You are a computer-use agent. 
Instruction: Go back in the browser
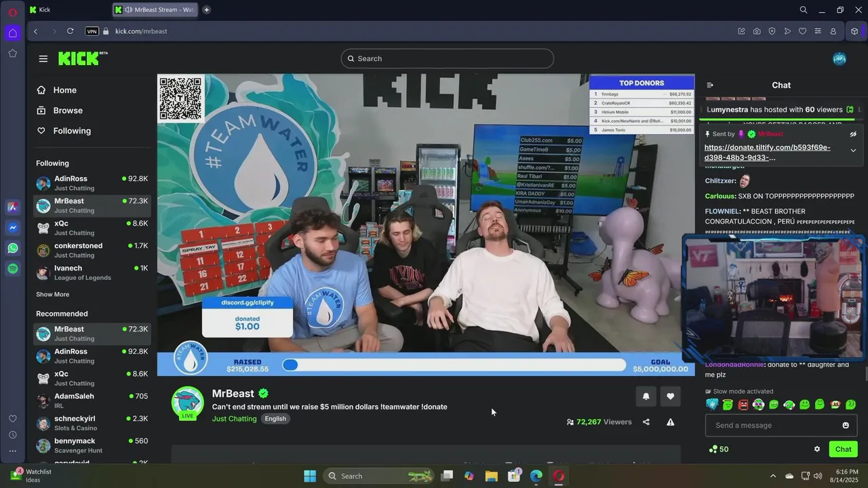coord(35,31)
